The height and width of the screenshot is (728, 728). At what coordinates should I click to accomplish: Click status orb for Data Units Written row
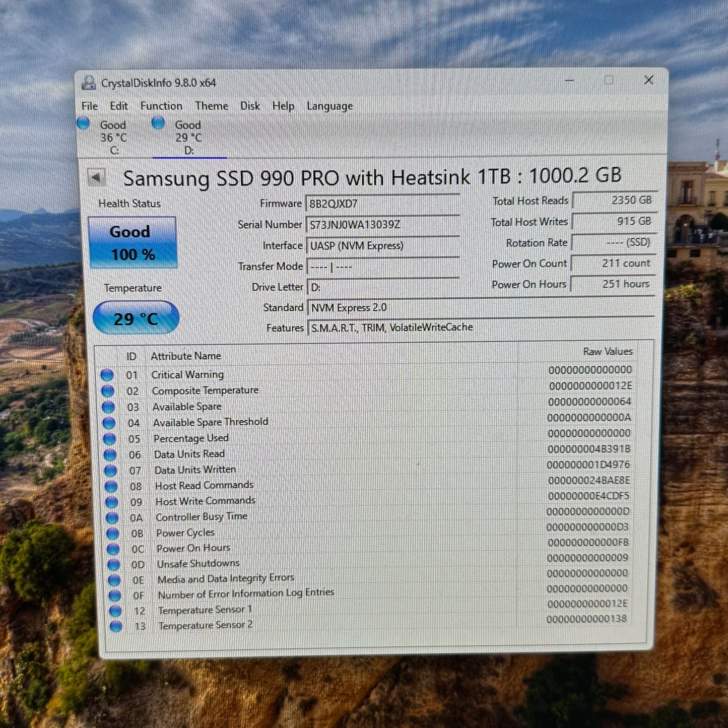[x=111, y=471]
